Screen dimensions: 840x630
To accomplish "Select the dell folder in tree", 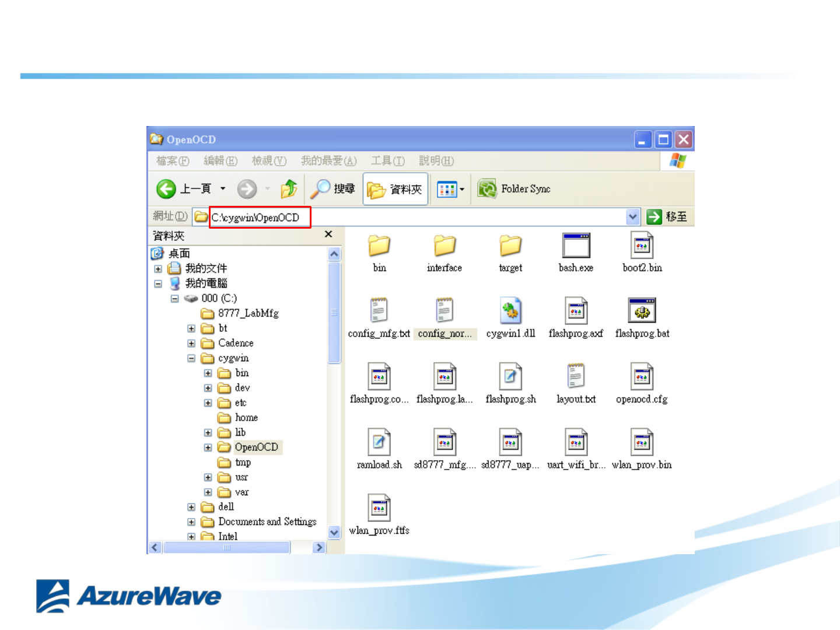I will click(x=218, y=507).
